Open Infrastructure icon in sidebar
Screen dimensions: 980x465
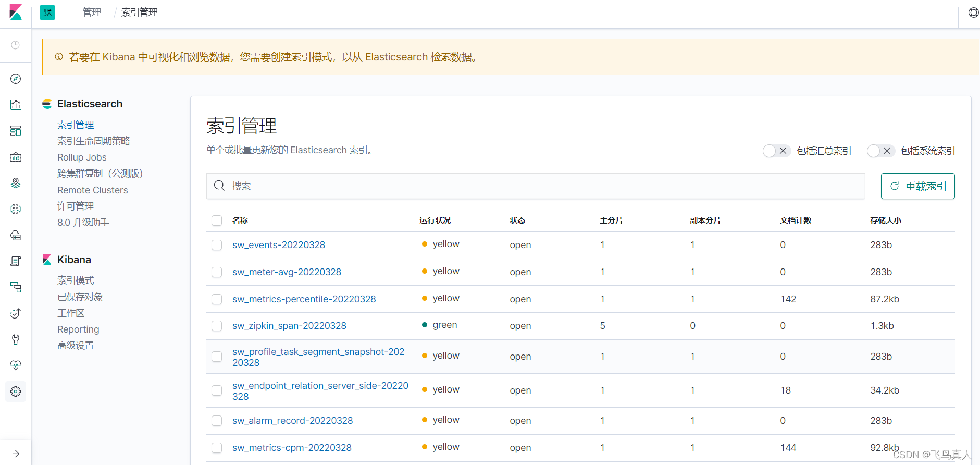coord(16,235)
